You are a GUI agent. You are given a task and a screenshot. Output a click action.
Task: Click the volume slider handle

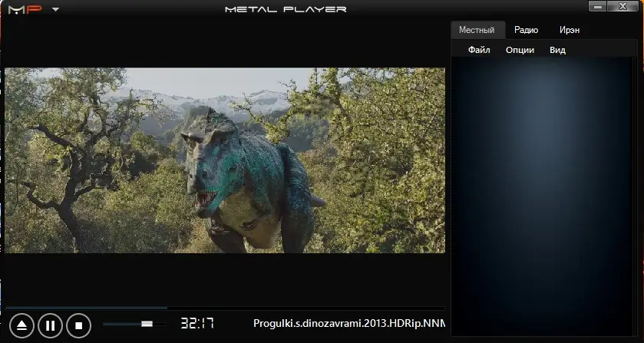tap(147, 324)
